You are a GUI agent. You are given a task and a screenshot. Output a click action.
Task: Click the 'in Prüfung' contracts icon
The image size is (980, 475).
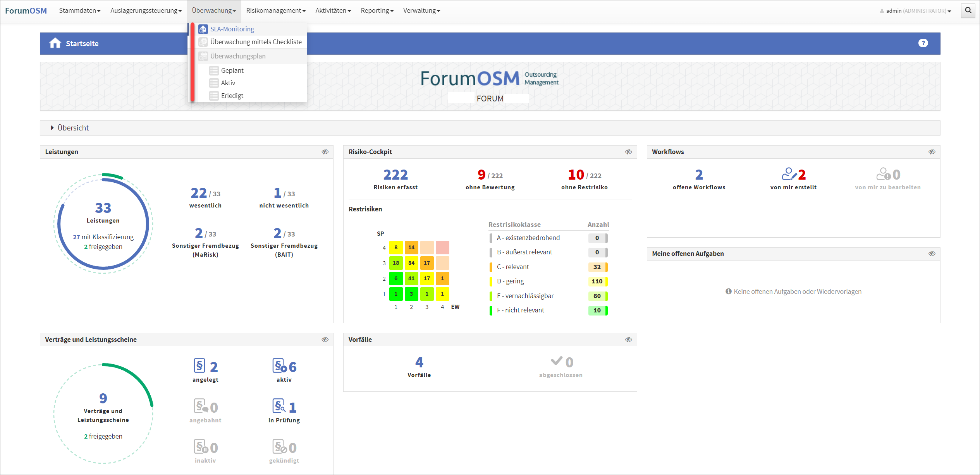click(279, 406)
